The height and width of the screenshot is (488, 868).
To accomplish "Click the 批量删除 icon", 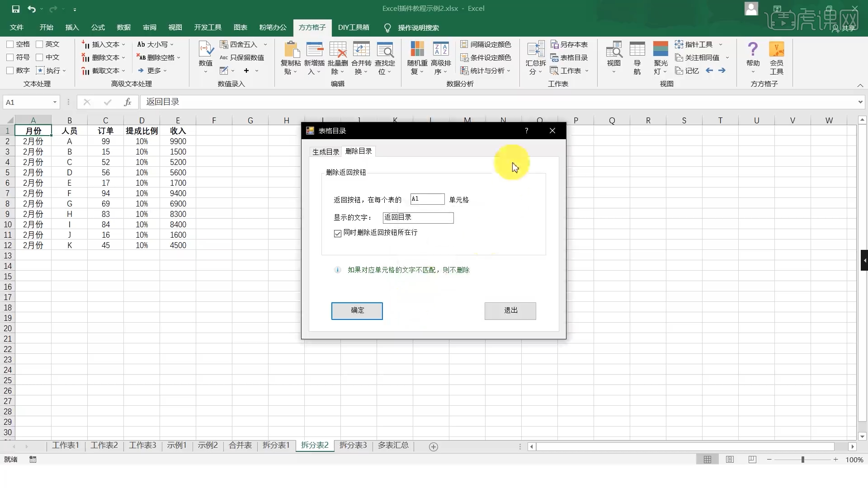I will (x=338, y=49).
